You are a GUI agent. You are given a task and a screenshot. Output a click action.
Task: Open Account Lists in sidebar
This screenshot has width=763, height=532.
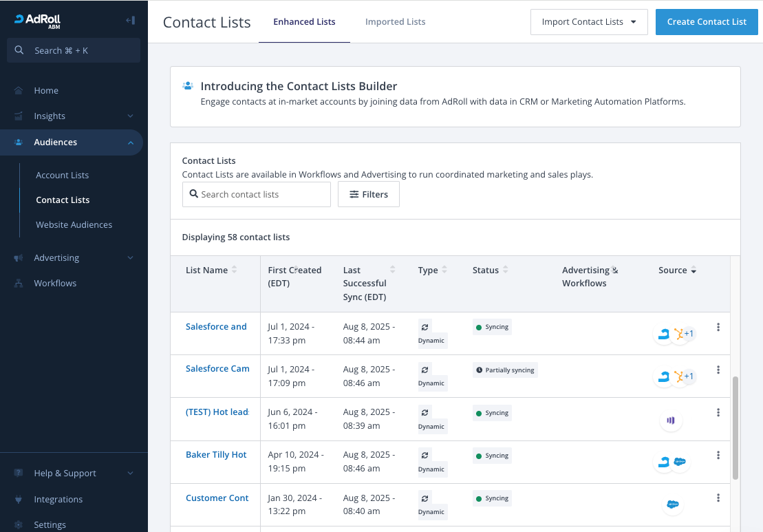63,175
